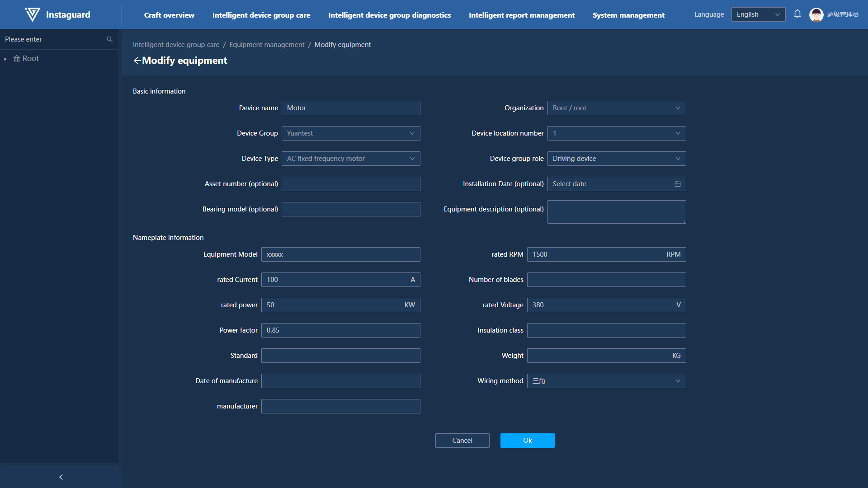Screen dimensions: 868x488
Task: Click the Instaguard logo icon
Action: 32,14
